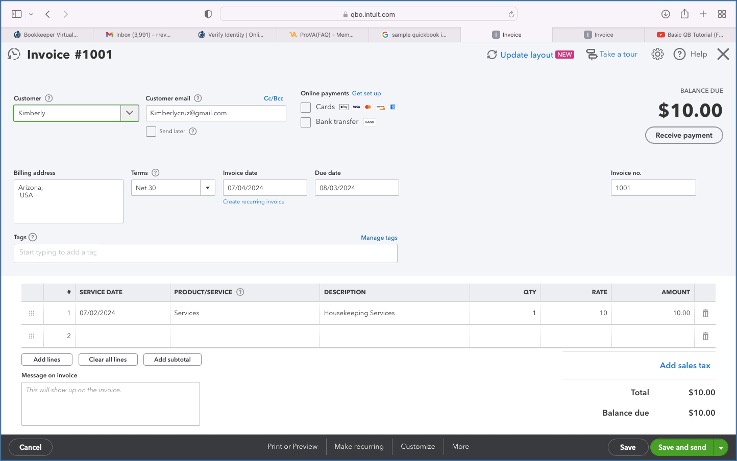737x461 pixels.
Task: Open the browser sidebar chevron menu
Action: pos(31,14)
